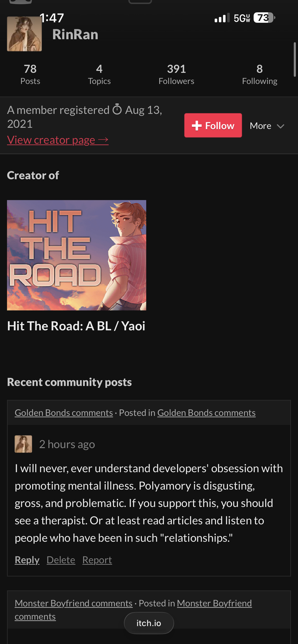Reply to the Golden Bonds comment

pyautogui.click(x=27, y=560)
